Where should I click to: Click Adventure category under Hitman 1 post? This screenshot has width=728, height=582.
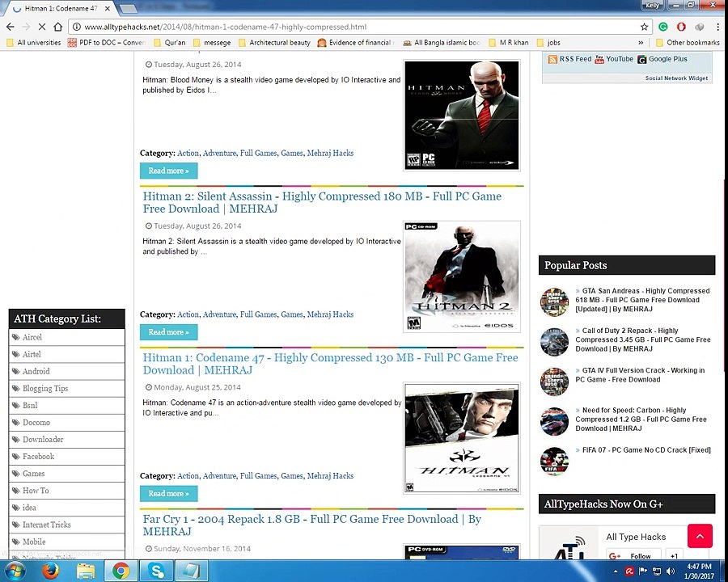click(219, 476)
